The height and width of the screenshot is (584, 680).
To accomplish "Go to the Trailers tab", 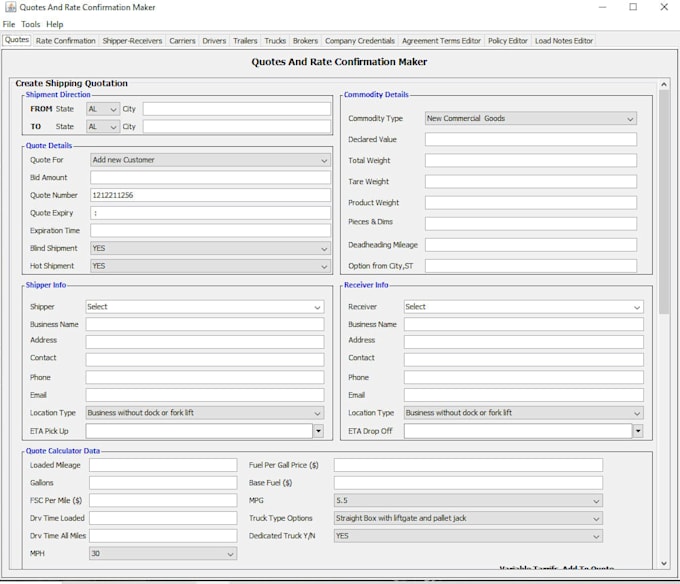I will (245, 41).
